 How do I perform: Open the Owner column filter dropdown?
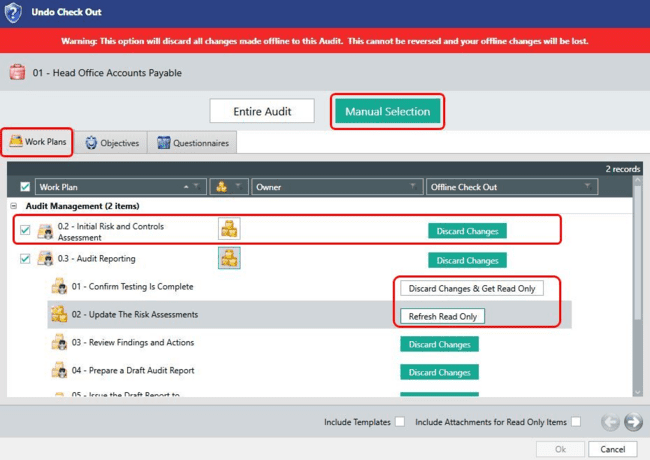point(413,186)
